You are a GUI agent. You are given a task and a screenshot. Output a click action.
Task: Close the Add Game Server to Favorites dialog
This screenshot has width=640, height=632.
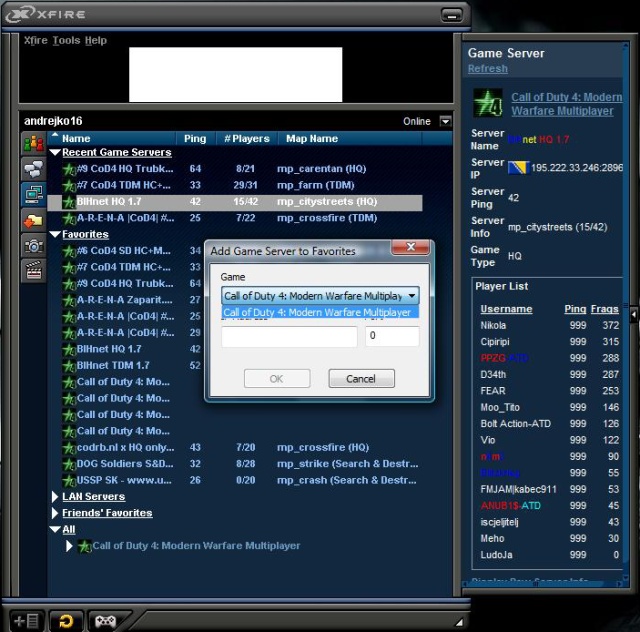pos(410,247)
